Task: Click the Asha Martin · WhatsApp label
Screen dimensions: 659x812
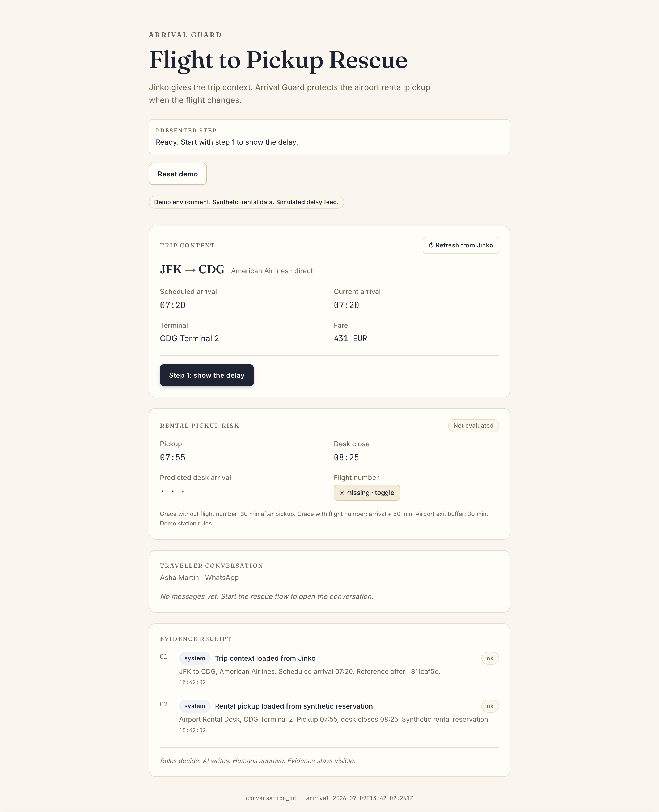Action: click(x=199, y=577)
